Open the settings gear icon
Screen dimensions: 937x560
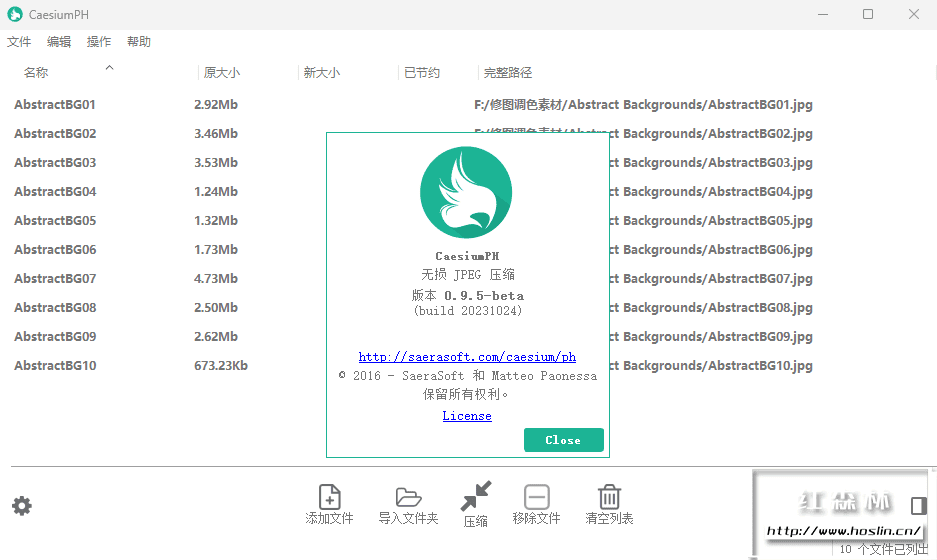(x=22, y=506)
